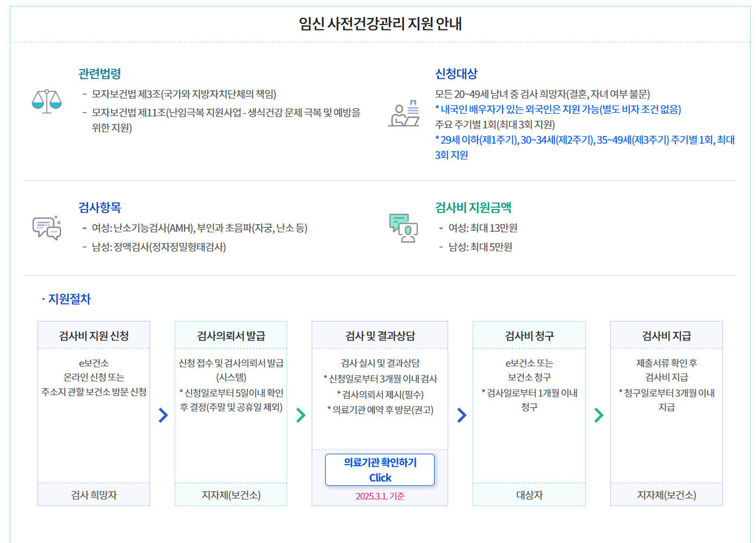
Task: Click the green arrow after the 검사의뢰서 발급 step
Action: (301, 415)
